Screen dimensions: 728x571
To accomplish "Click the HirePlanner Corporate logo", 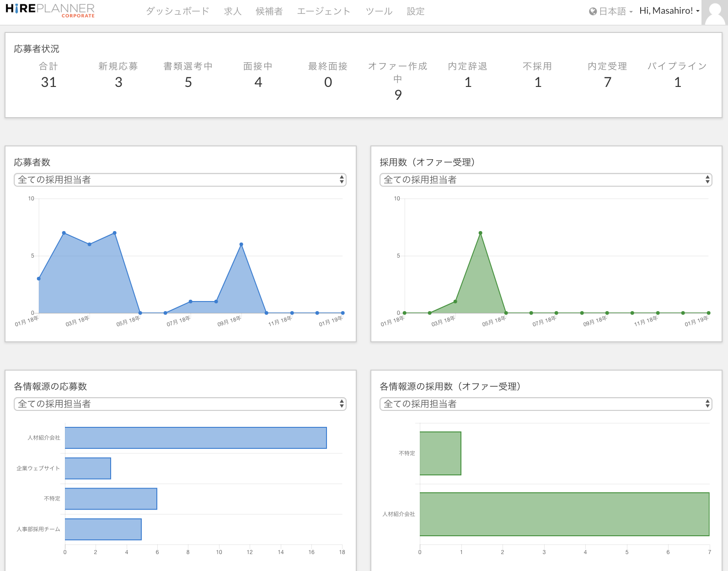I will [50, 11].
